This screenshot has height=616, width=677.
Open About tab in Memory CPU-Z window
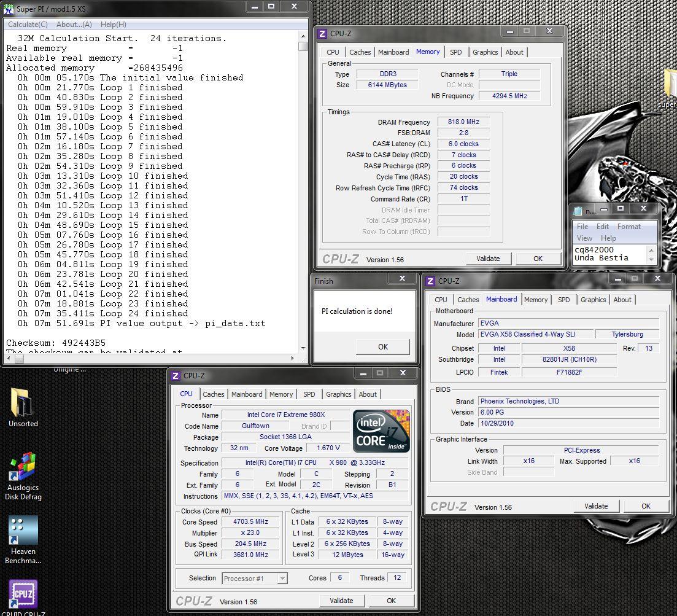point(514,52)
